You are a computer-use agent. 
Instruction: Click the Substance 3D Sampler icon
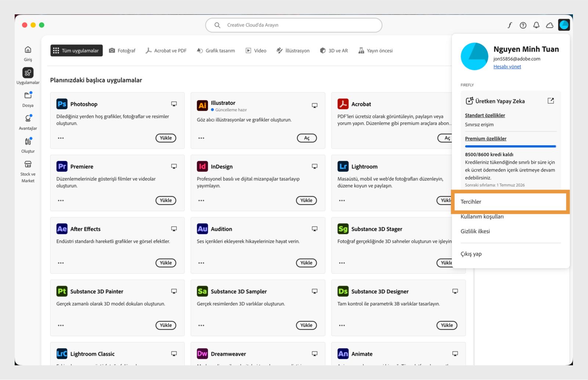point(202,291)
